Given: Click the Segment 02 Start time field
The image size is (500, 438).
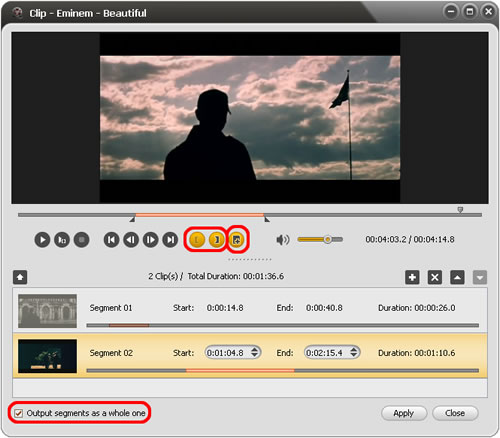Looking at the screenshot, I should pyautogui.click(x=233, y=353).
